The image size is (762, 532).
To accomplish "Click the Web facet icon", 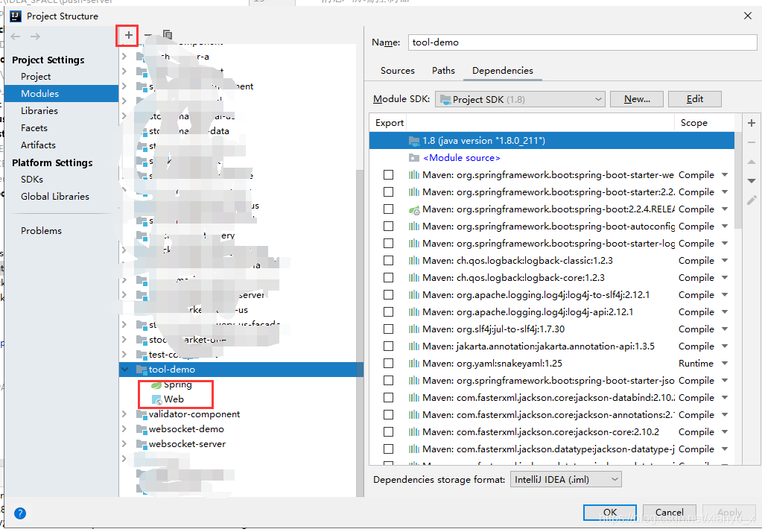I will 156,399.
